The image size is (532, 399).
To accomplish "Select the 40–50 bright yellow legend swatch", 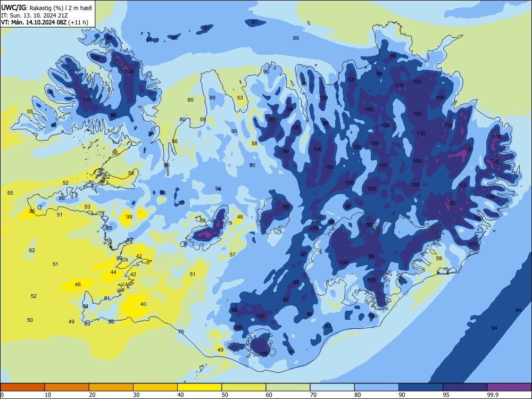I will 199,387.
